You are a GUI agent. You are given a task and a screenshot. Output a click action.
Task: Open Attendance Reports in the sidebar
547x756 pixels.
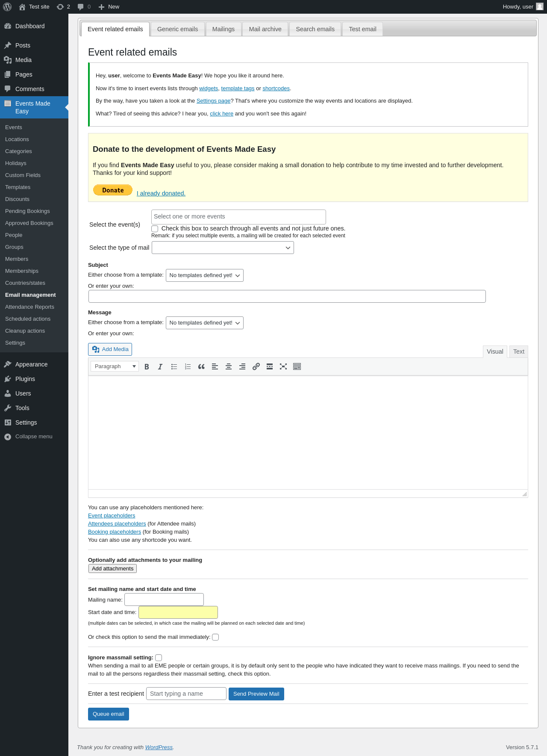click(x=34, y=307)
